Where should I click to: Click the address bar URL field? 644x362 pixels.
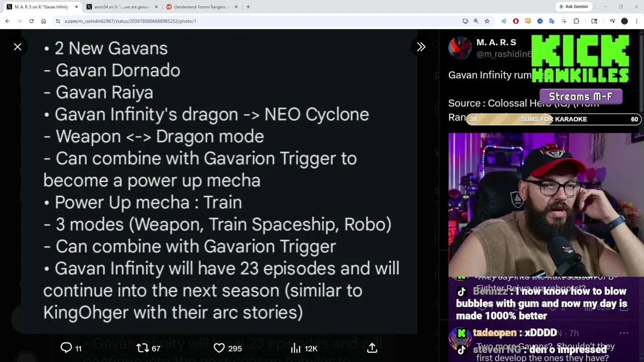[x=257, y=21]
